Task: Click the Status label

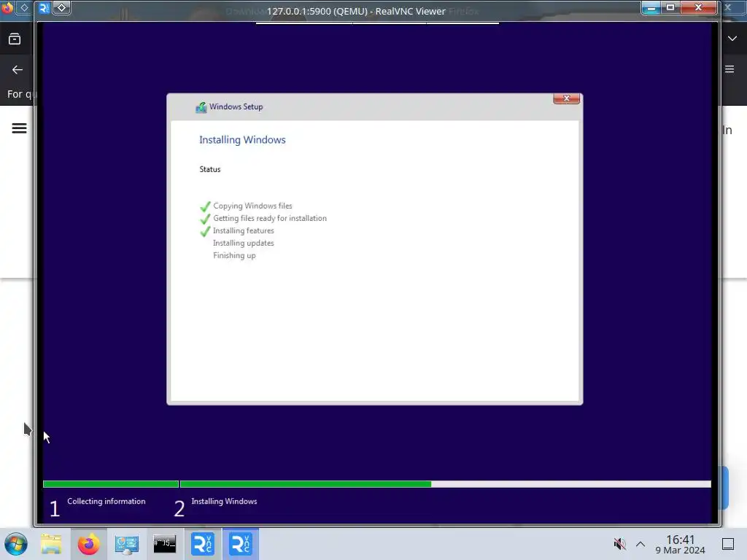Action: click(x=210, y=169)
